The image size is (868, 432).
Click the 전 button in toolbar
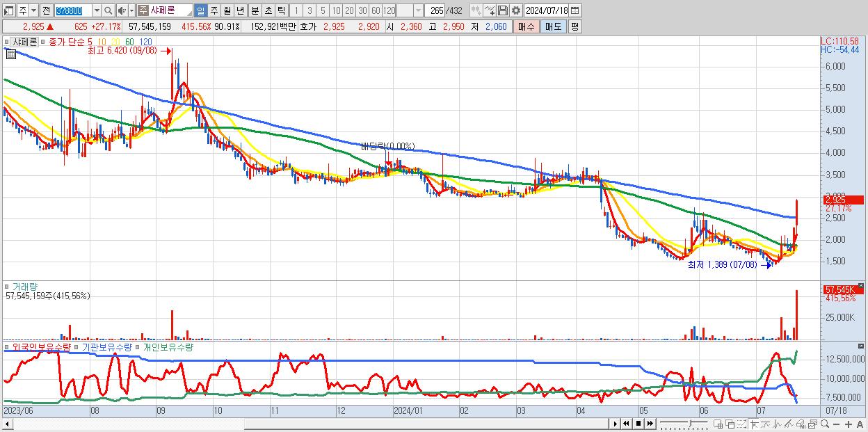pos(46,10)
